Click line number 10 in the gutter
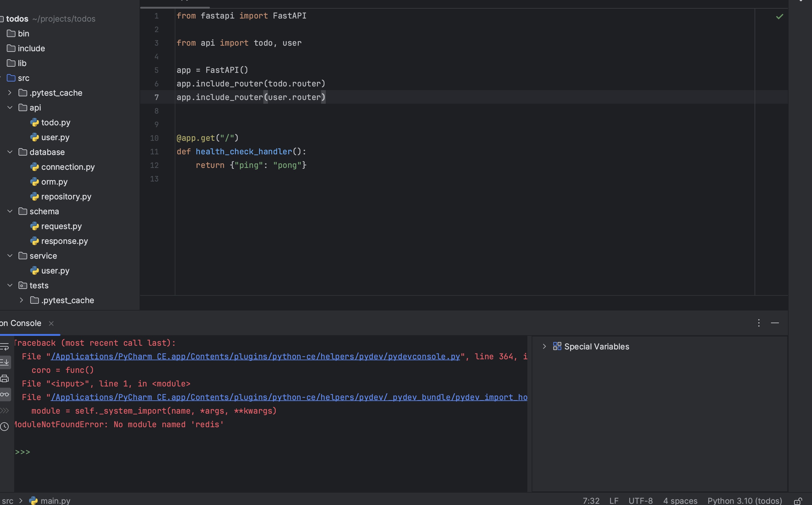 (x=154, y=138)
